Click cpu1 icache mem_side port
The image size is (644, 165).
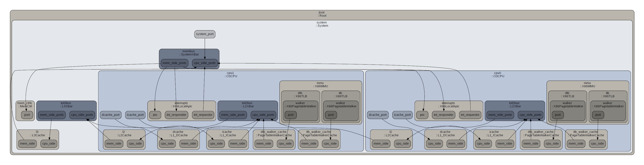(x=238, y=144)
